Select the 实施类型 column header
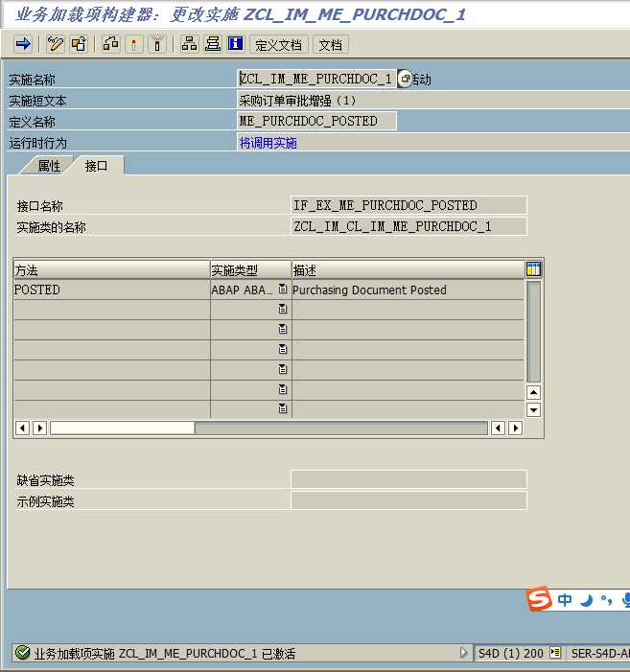 (250, 269)
